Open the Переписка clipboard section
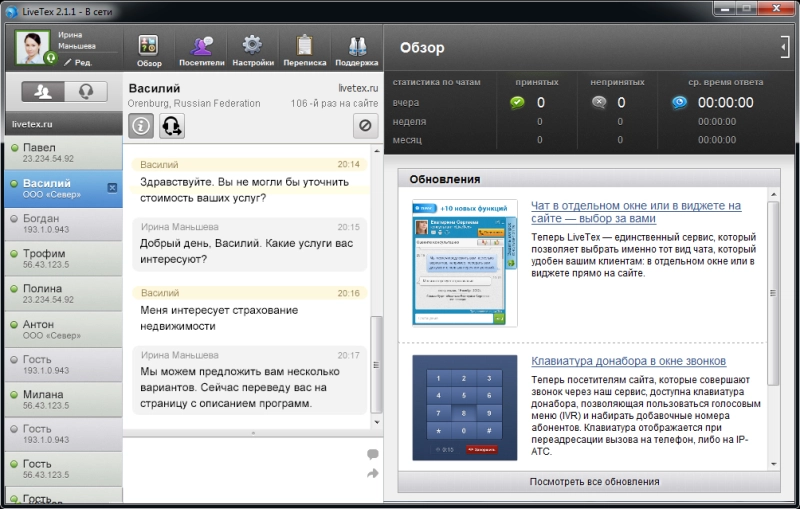 tap(305, 50)
